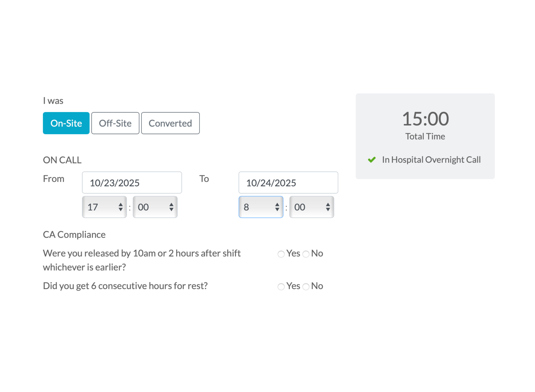Open the From minutes dropdown
This screenshot has height=392, width=535.
pos(155,207)
